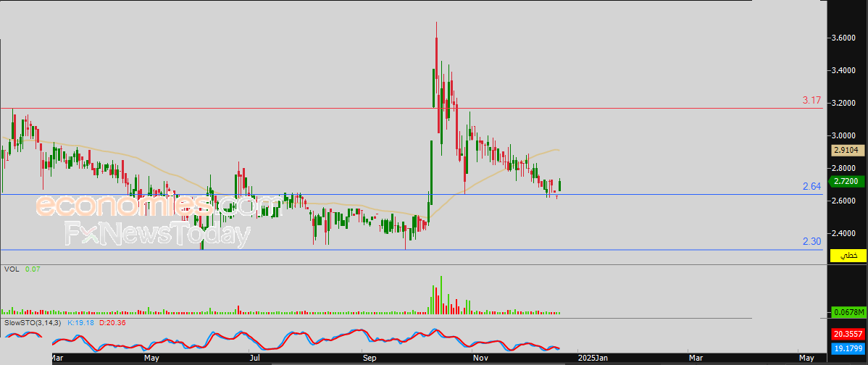Select the red horizontal line at 3.17
Viewport: 868px width, 365px height.
pyautogui.click(x=412, y=109)
